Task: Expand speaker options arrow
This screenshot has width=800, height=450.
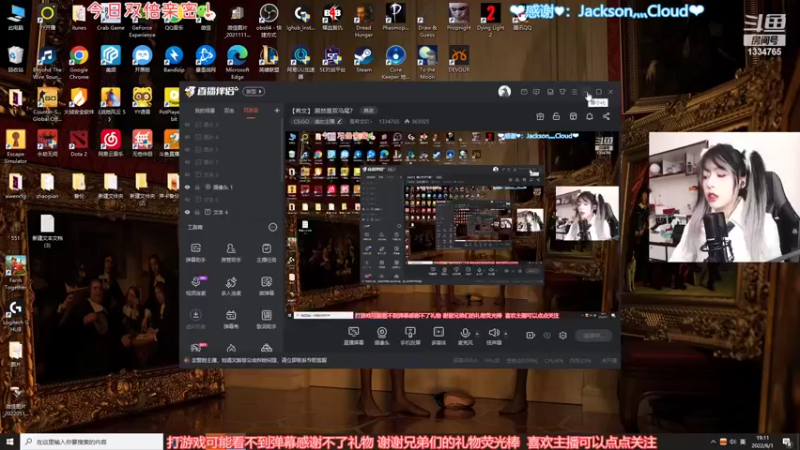Action: click(506, 334)
